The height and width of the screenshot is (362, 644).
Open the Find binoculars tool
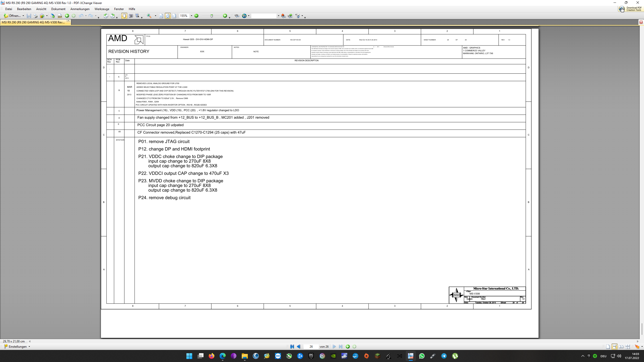point(237,16)
